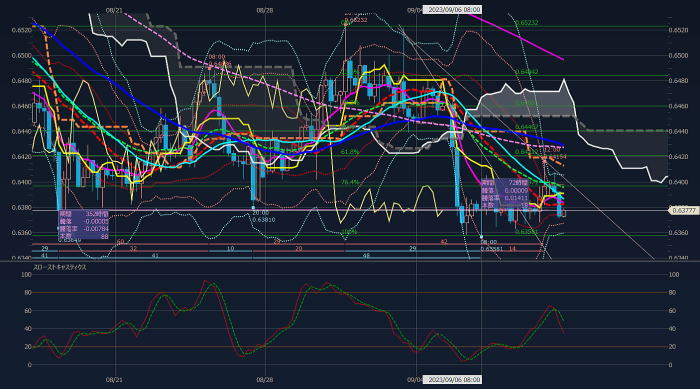Click the 0.6400 tick on the left price axis

click(x=22, y=182)
